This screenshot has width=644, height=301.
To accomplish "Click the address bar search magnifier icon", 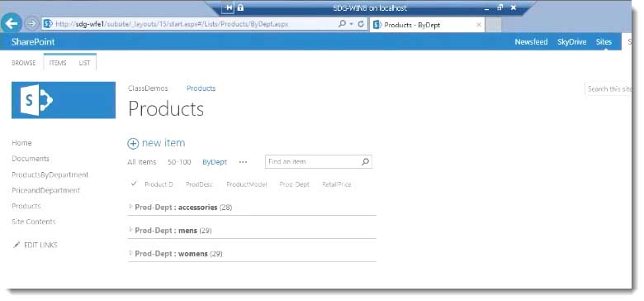I will point(342,24).
